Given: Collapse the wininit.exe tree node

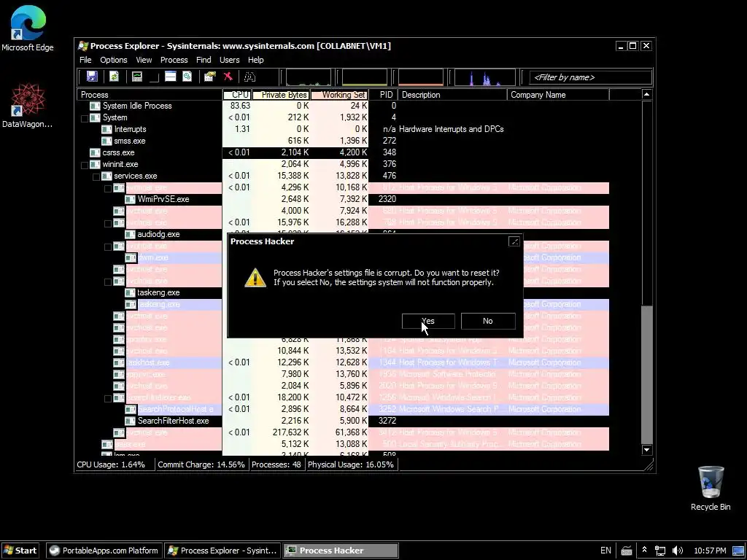Looking at the screenshot, I should click(x=85, y=165).
